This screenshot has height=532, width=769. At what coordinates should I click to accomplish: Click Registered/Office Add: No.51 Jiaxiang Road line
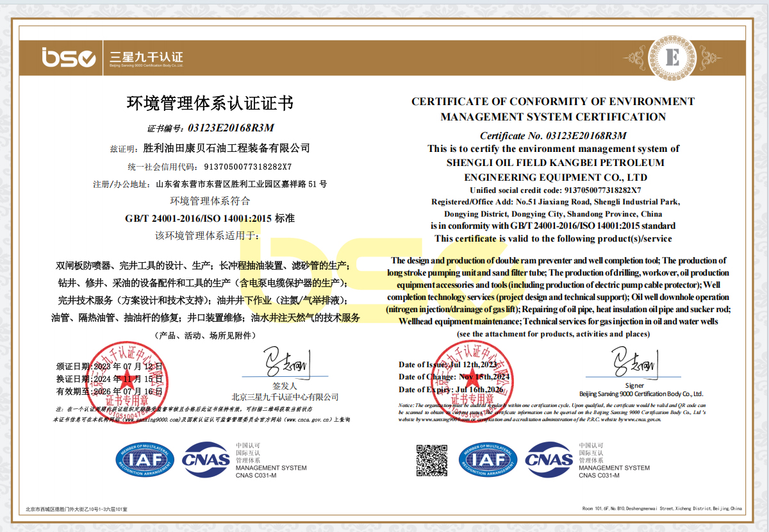click(555, 202)
